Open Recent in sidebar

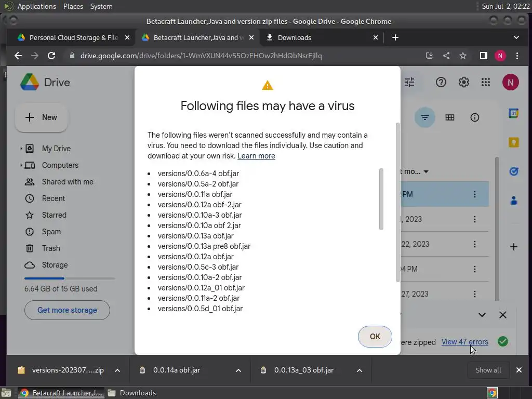[54, 198]
